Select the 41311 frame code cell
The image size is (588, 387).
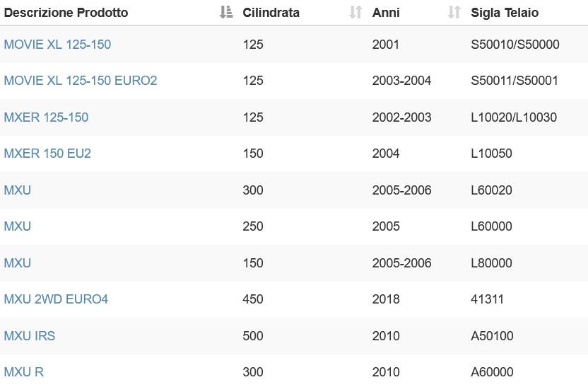click(x=487, y=299)
